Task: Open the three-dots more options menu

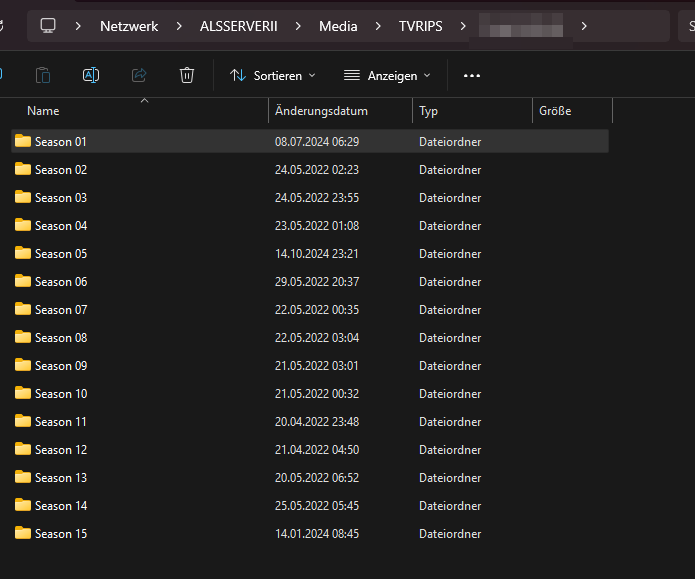Action: [472, 76]
